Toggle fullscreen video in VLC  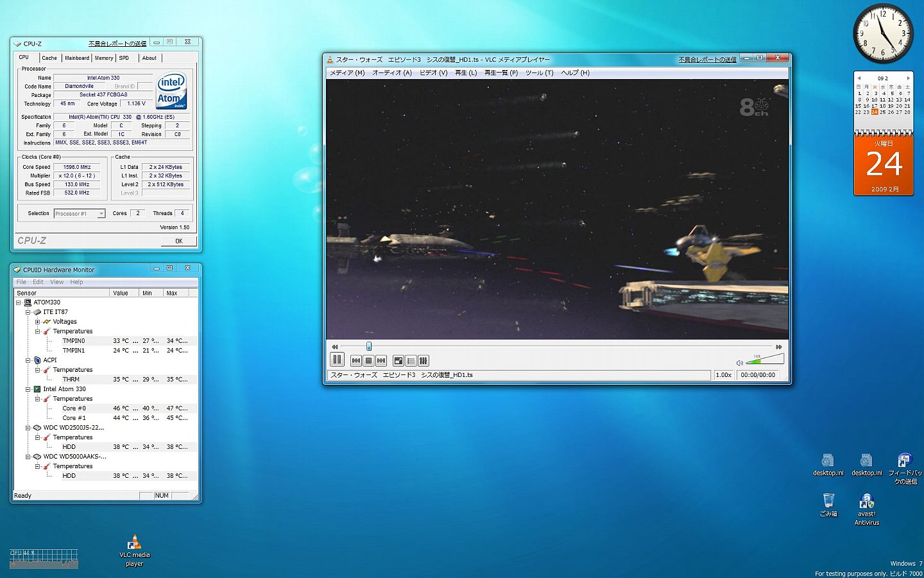click(x=398, y=361)
